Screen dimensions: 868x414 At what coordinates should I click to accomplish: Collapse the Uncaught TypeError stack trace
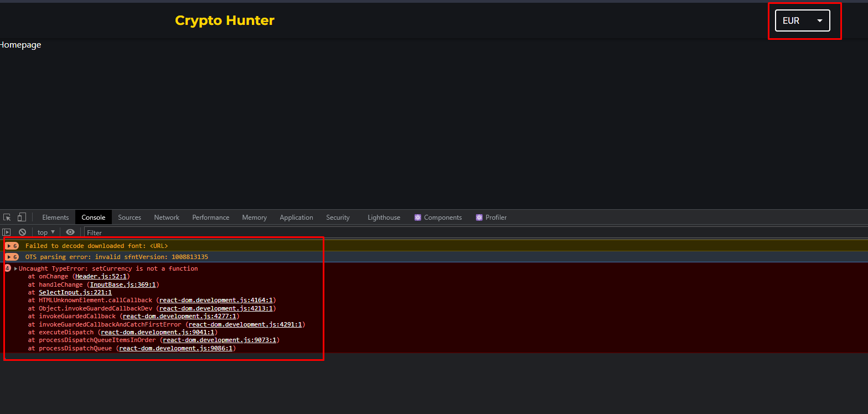click(x=16, y=268)
